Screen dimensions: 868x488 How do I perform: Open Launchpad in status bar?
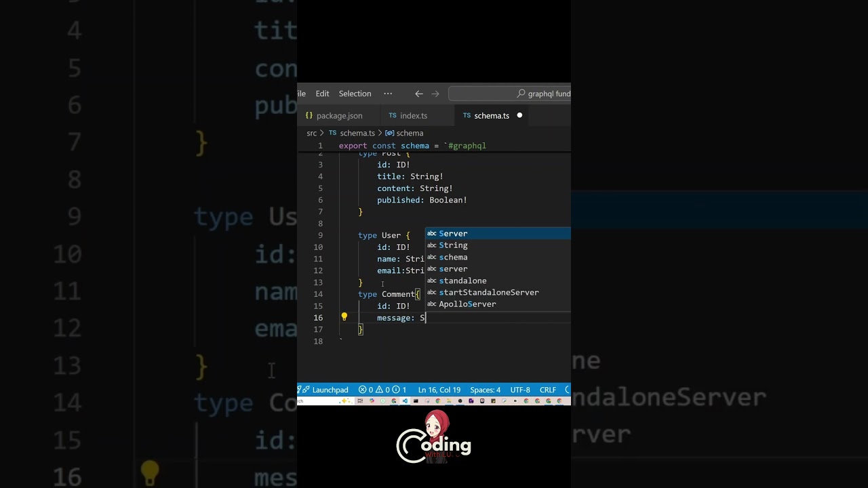coord(325,390)
